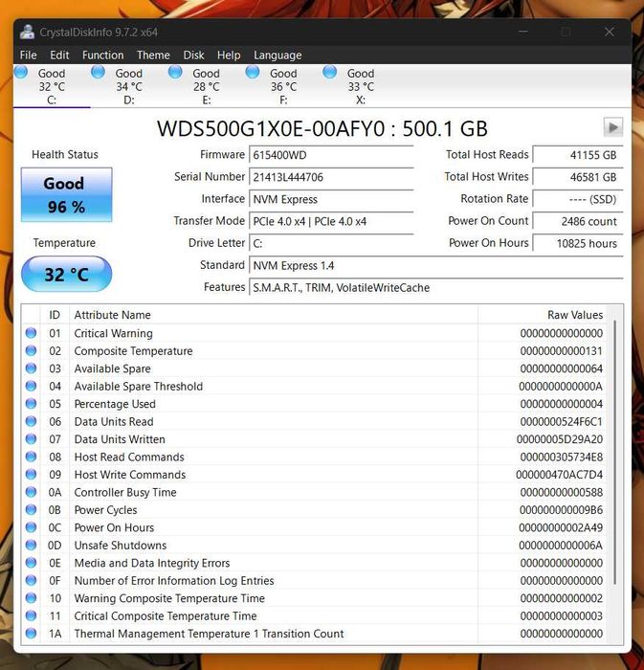Click blue status dot for Data Units Read
The width and height of the screenshot is (644, 670).
point(31,421)
